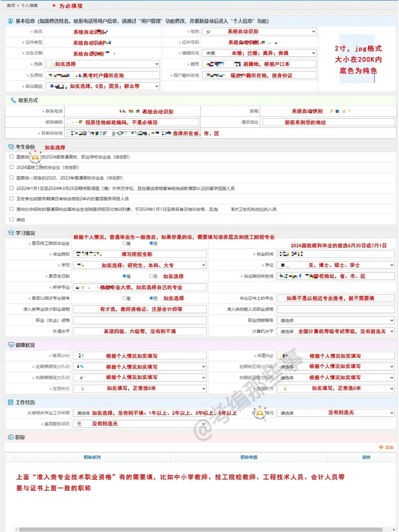Check the 其他 identity option
399x532 pixels.
[11, 219]
